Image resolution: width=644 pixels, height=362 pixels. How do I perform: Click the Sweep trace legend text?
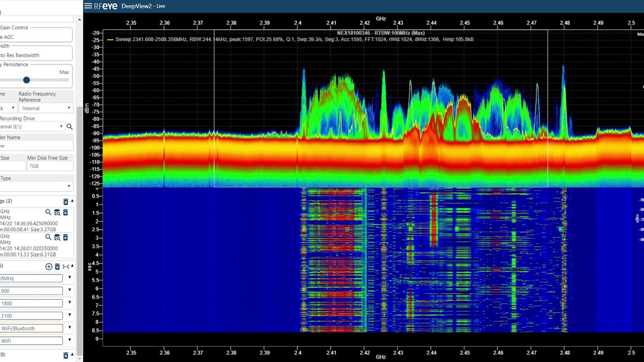pos(294,39)
